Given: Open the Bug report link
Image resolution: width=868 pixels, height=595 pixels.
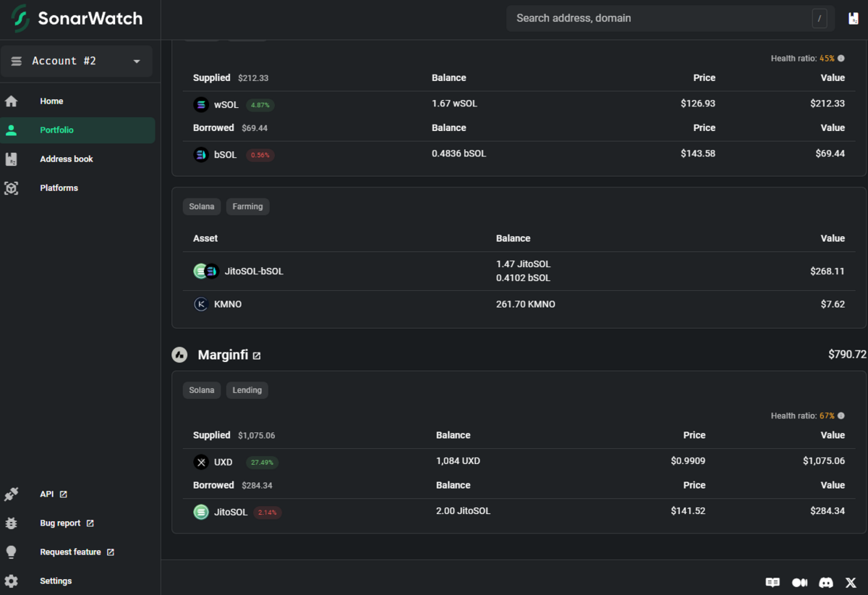Looking at the screenshot, I should point(67,523).
